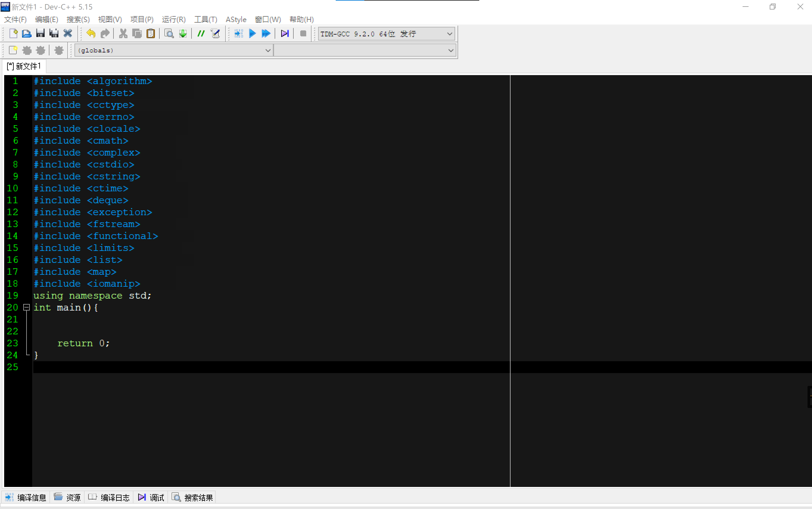Open the Find dialog
The width and height of the screenshot is (812, 509).
[169, 33]
